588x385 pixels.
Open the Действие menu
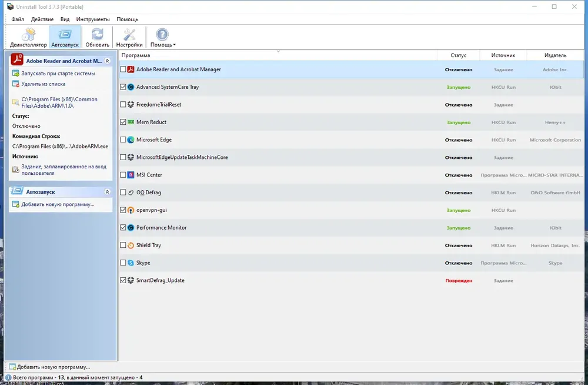click(x=42, y=19)
